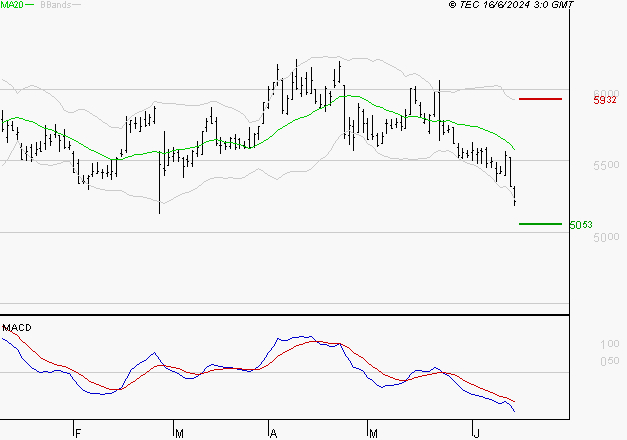
Task: Click the A month label on time axis
Action: pos(274,434)
